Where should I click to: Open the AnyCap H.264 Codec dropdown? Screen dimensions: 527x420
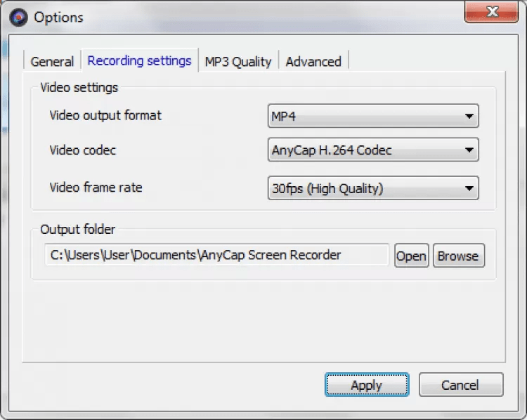pyautogui.click(x=373, y=150)
